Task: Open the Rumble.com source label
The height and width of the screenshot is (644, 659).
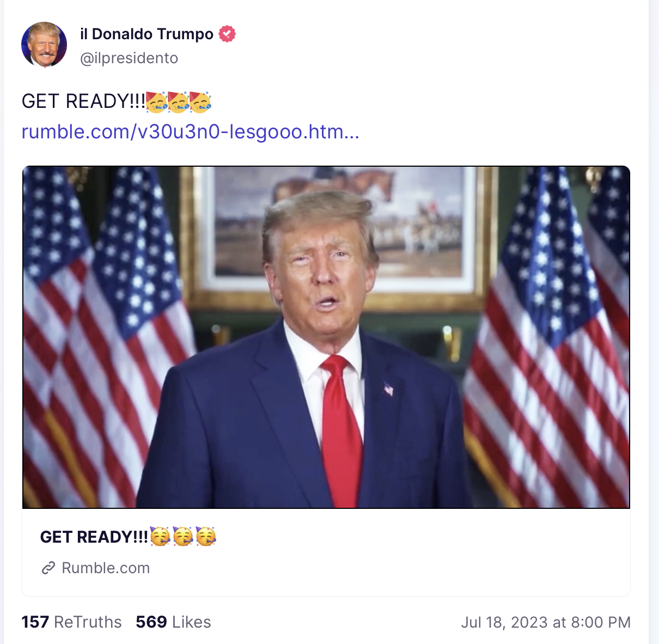Action: point(106,568)
